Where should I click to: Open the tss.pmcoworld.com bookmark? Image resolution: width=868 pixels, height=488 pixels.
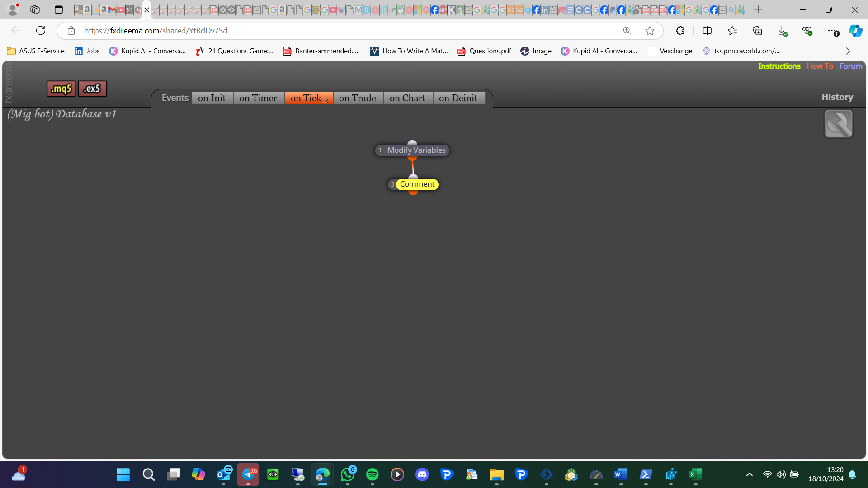741,51
